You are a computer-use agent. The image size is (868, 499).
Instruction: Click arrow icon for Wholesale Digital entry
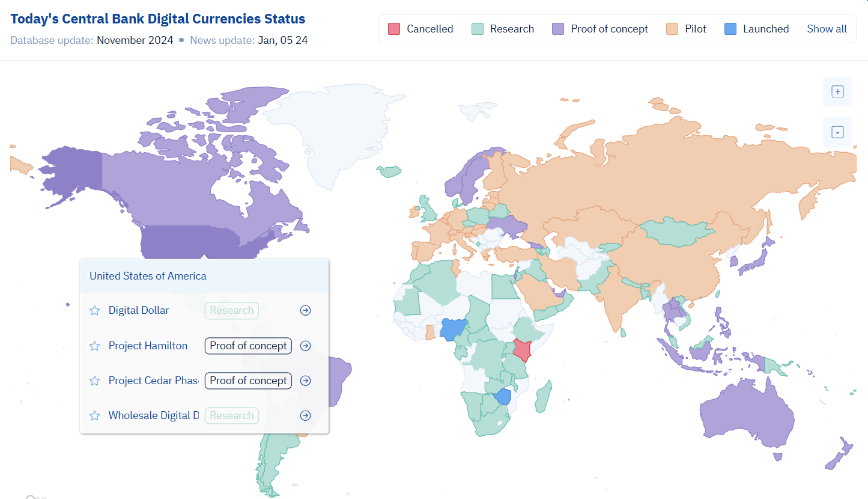click(x=306, y=415)
